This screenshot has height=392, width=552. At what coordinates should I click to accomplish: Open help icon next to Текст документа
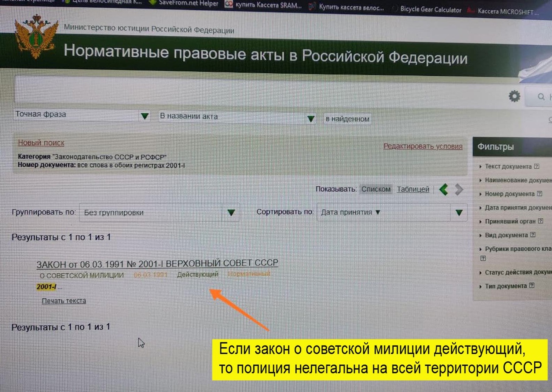[x=536, y=166]
